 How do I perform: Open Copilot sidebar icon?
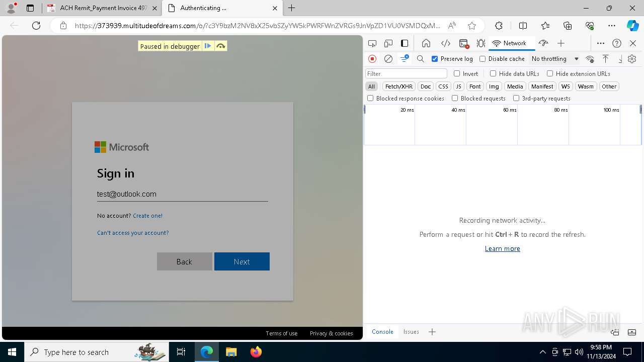click(632, 26)
